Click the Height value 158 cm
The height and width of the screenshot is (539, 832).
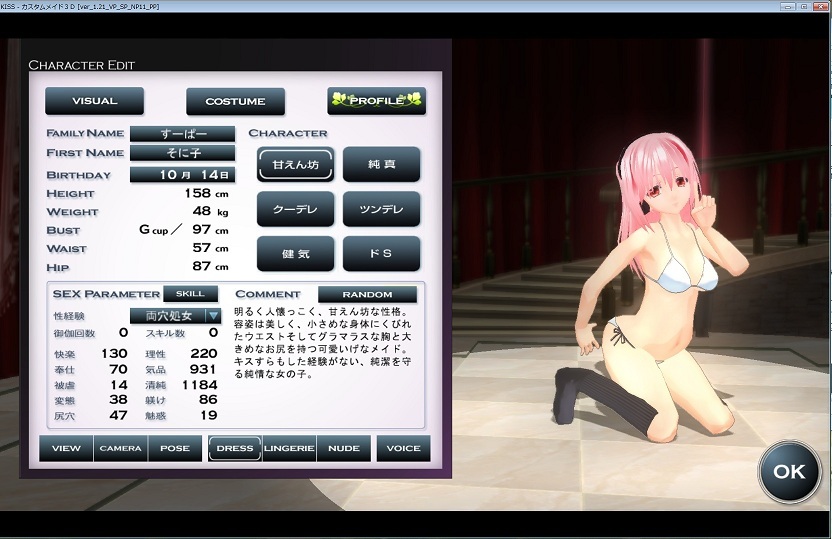point(206,193)
